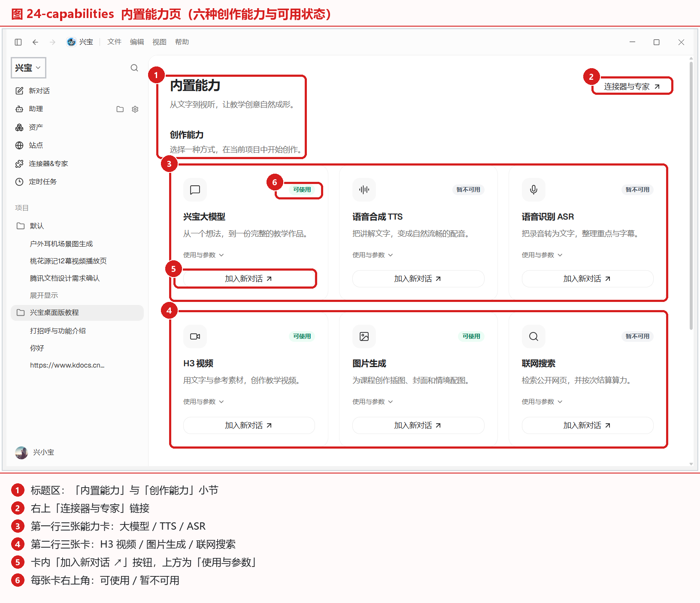Open the 帮助 menu

tap(182, 42)
